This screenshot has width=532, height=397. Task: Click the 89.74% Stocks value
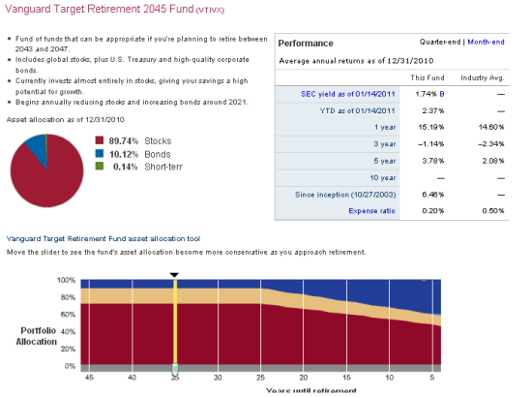coord(124,141)
